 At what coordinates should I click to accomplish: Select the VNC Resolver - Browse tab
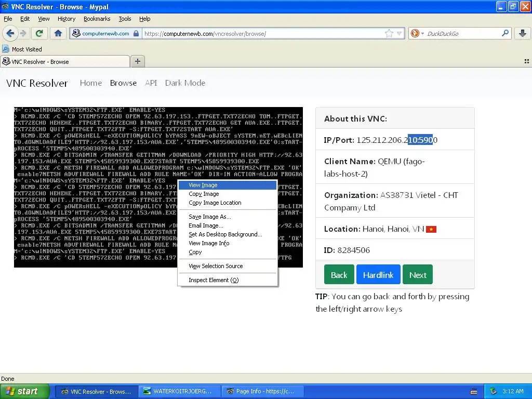[65, 61]
